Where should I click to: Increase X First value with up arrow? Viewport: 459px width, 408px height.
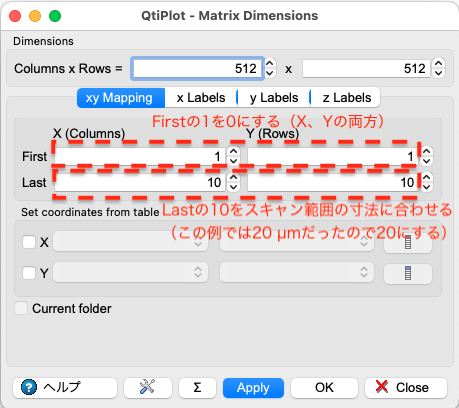[x=234, y=151]
